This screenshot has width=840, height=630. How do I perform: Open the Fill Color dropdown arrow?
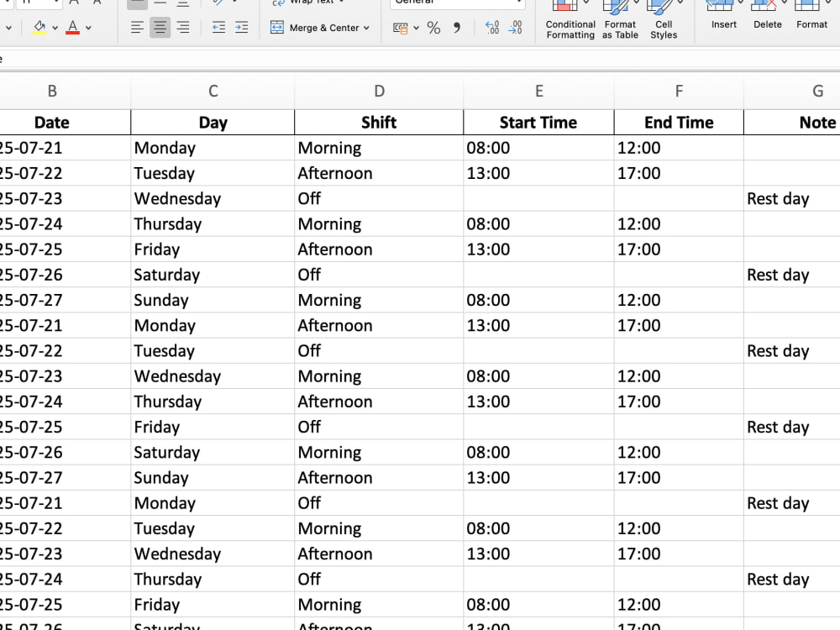tap(55, 28)
